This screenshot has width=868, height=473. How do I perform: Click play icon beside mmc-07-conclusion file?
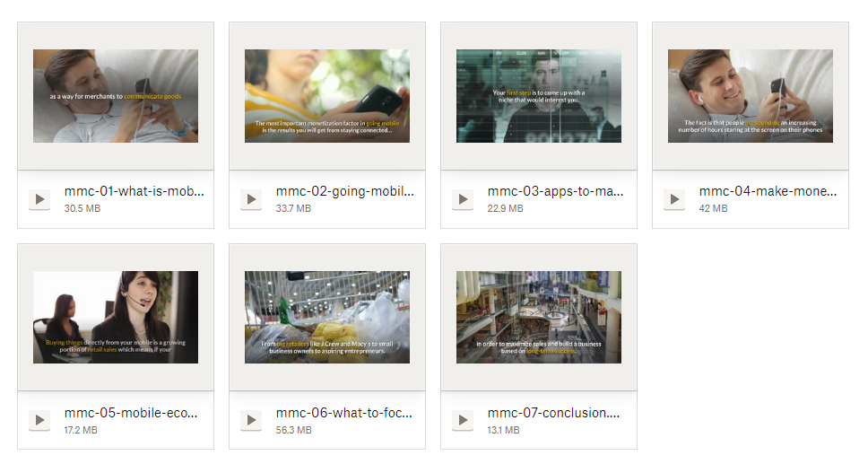coord(463,420)
